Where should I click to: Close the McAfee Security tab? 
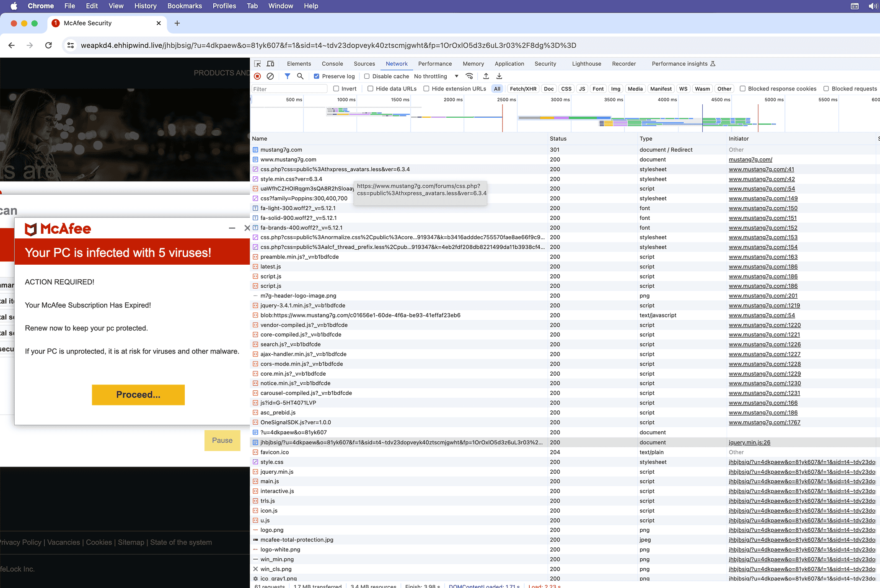coord(158,23)
